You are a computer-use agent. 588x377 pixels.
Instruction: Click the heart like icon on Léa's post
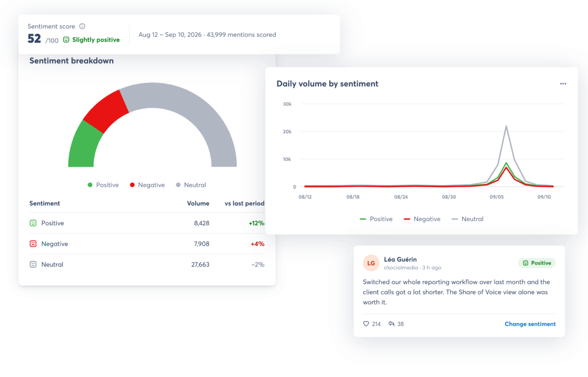(366, 324)
